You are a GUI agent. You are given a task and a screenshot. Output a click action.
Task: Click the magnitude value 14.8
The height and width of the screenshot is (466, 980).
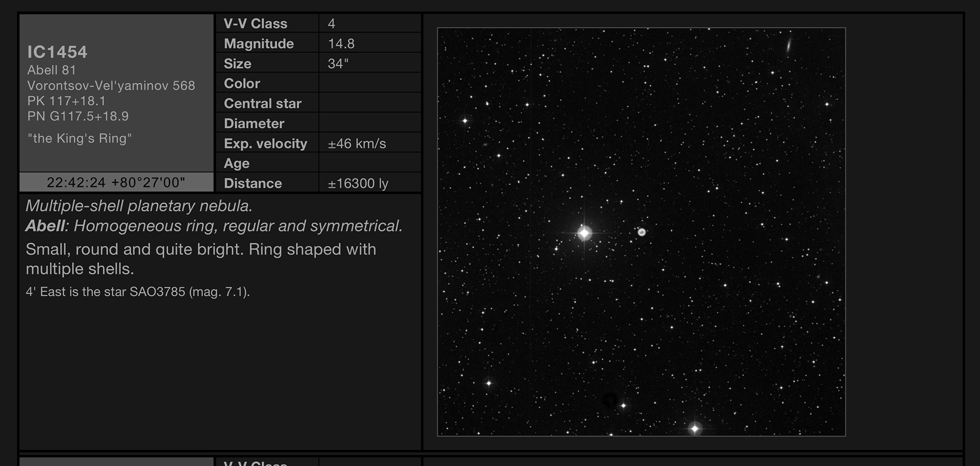[x=341, y=44]
